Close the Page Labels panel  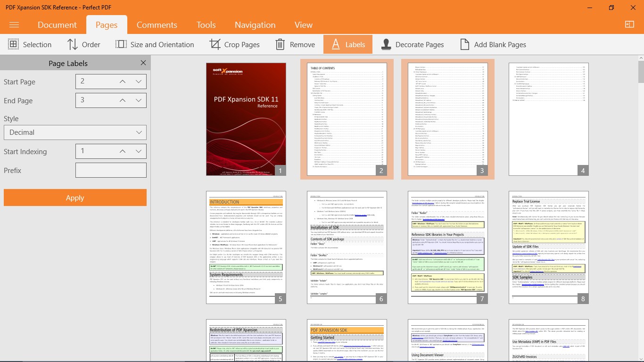(143, 63)
